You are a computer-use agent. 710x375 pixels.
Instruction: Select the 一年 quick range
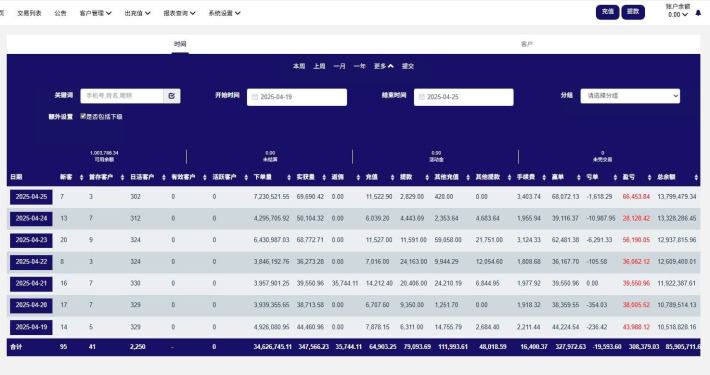point(360,66)
